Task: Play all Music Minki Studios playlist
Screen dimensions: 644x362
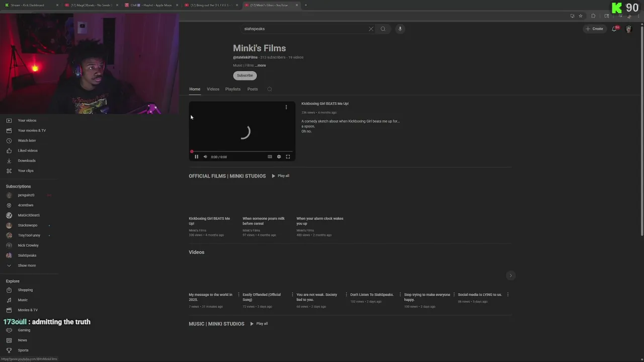Action: [x=259, y=324]
